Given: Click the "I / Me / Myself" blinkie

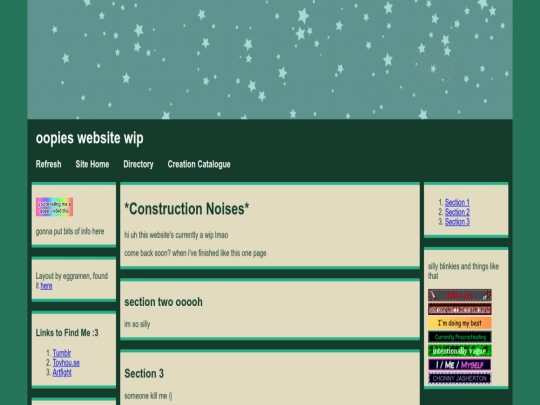Looking at the screenshot, I should 459,364.
